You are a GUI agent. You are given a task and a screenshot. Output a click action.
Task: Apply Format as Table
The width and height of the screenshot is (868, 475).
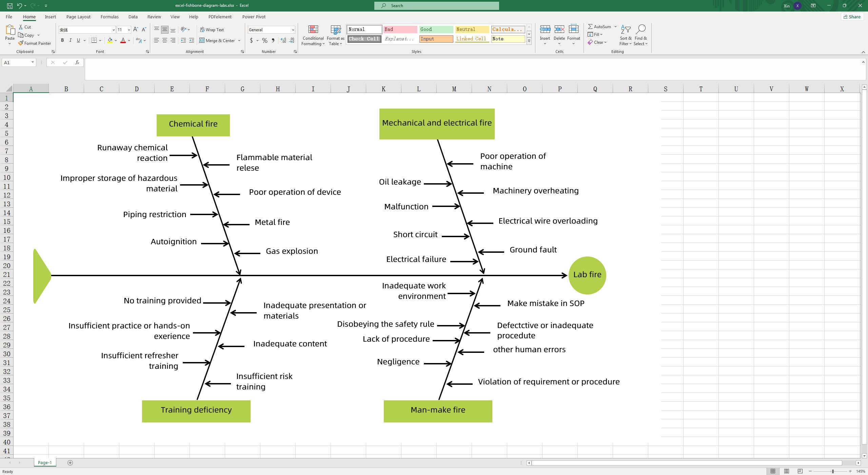tap(335, 35)
